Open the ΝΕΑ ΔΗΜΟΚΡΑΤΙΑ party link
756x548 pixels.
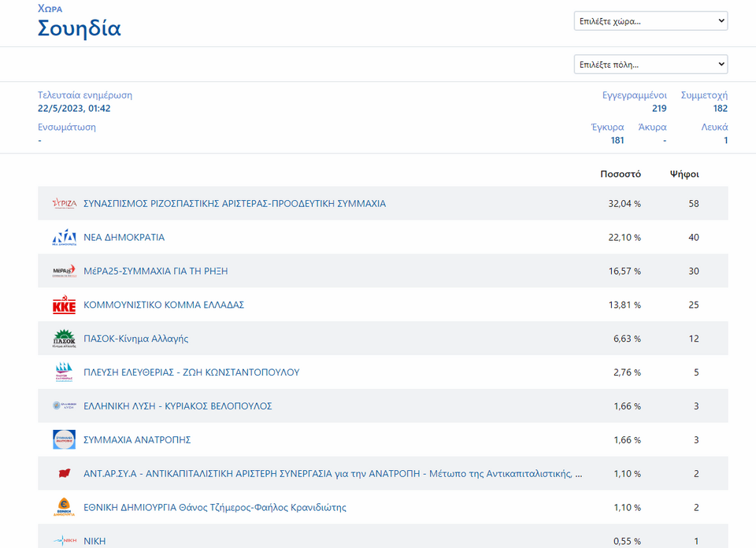click(x=124, y=237)
